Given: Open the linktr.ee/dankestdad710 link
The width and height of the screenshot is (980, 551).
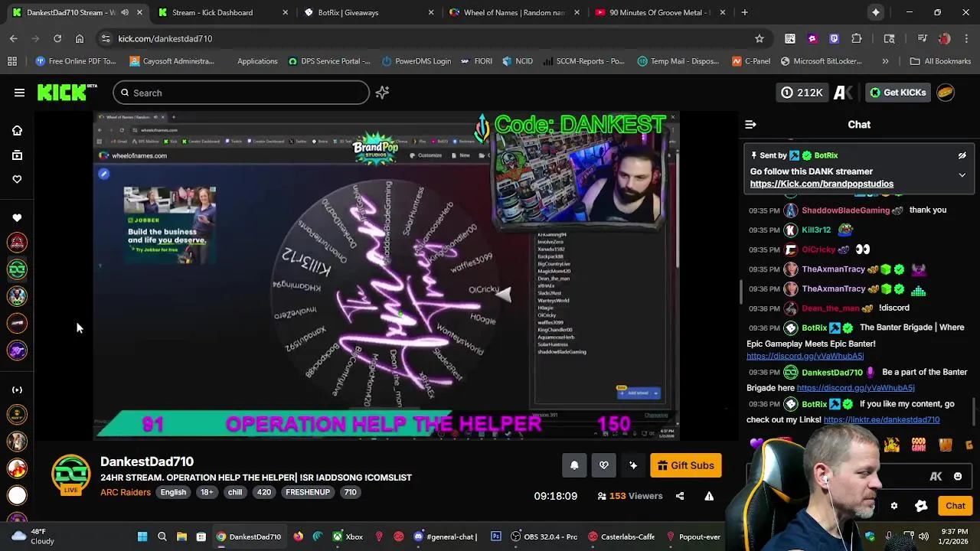Looking at the screenshot, I should [881, 419].
